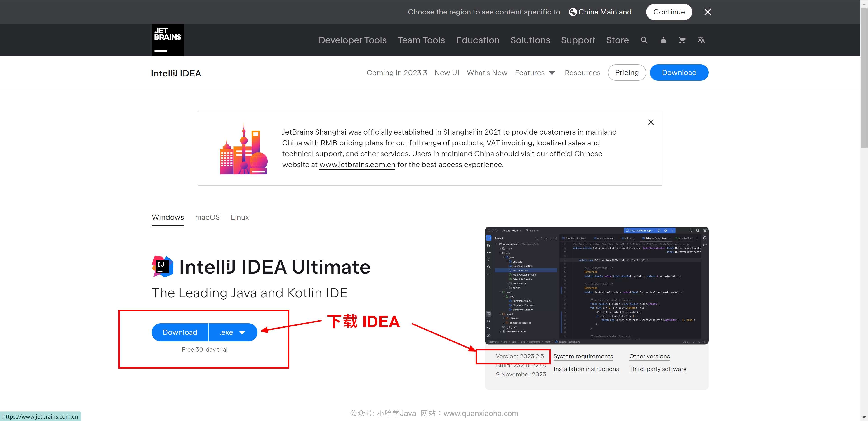Screen dimensions: 868x421
Task: Click the Shanghai skyline illustration
Action: click(x=244, y=148)
